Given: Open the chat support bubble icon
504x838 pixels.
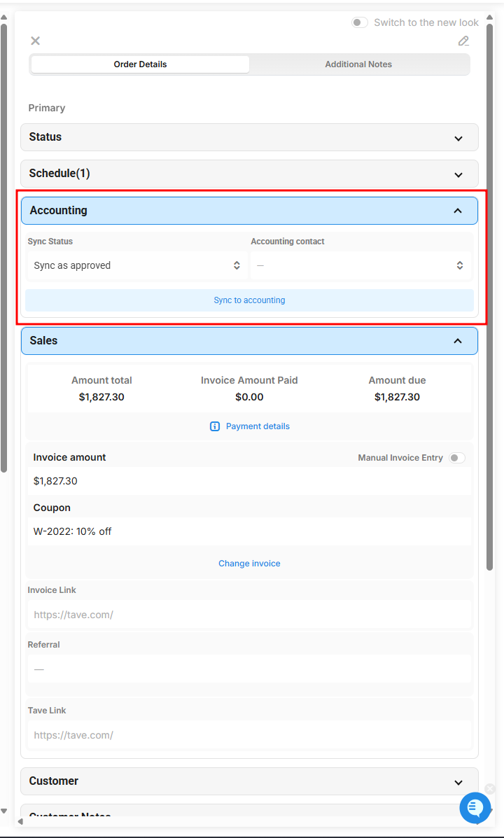Looking at the screenshot, I should point(475,807).
